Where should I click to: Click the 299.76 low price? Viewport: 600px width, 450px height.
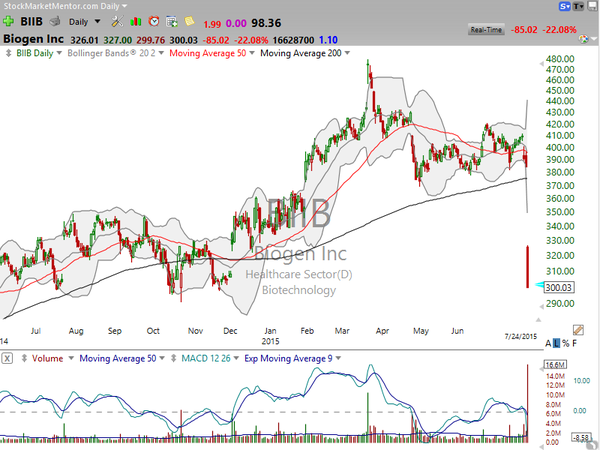click(151, 40)
